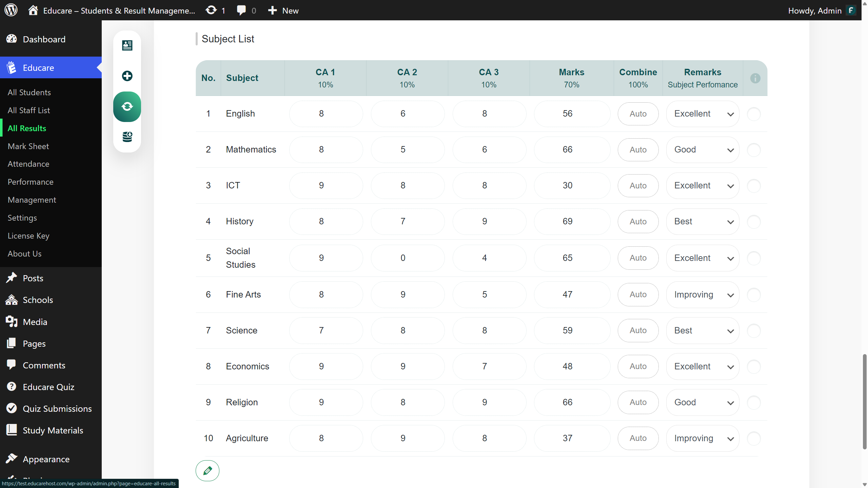Click the ID card icon in floating toolbar
The height and width of the screenshot is (488, 868).
click(x=127, y=45)
